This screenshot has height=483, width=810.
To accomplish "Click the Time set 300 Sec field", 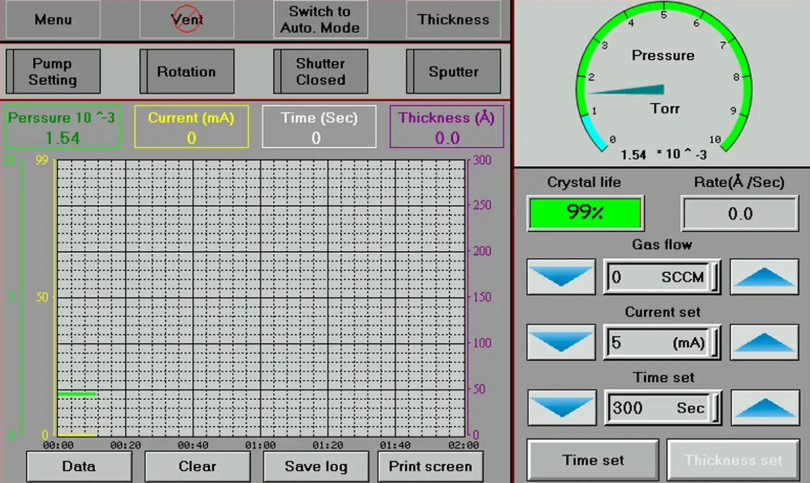I will point(662,408).
